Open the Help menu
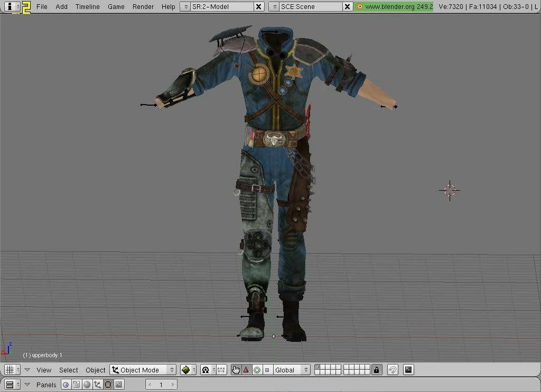541x392 pixels. 168,6
